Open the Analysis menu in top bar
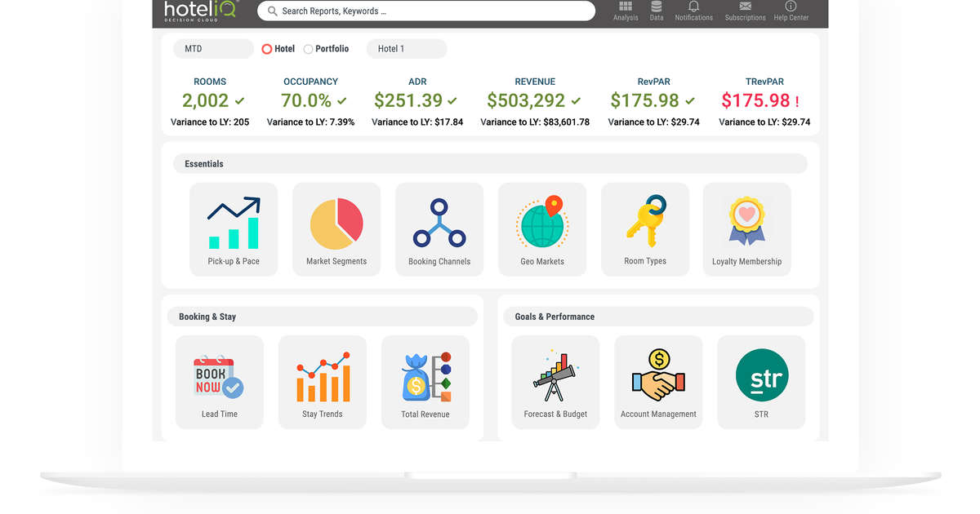 point(626,11)
